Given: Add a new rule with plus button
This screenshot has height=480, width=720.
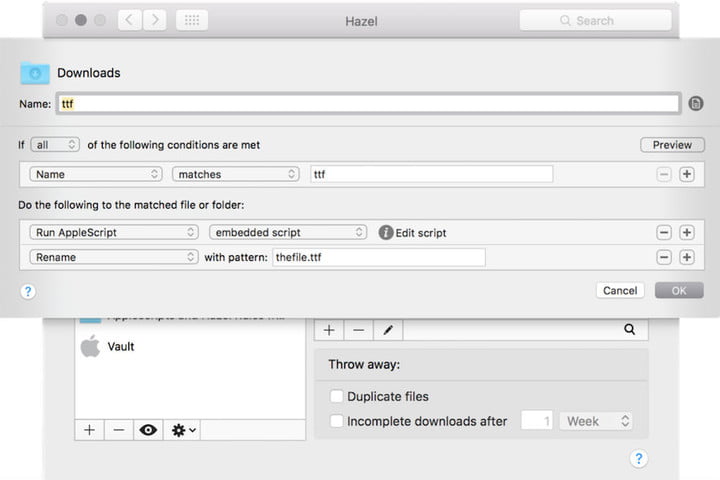Looking at the screenshot, I should point(329,330).
